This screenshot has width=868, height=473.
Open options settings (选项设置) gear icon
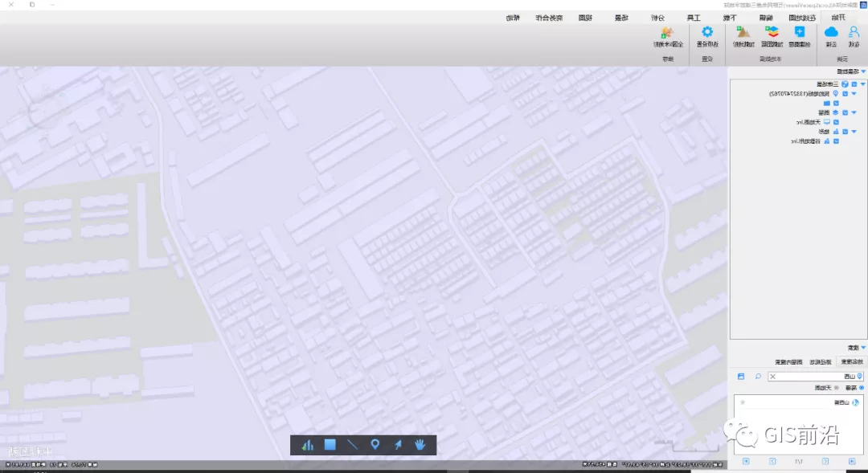tap(707, 33)
